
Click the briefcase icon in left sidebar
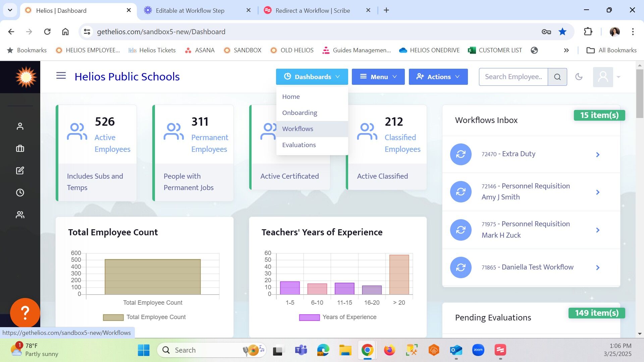(20, 148)
